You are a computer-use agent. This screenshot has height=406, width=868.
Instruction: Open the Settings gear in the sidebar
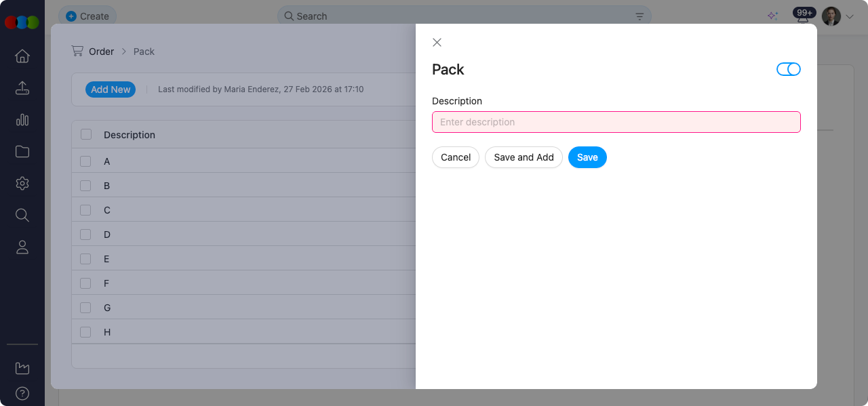[x=22, y=183]
